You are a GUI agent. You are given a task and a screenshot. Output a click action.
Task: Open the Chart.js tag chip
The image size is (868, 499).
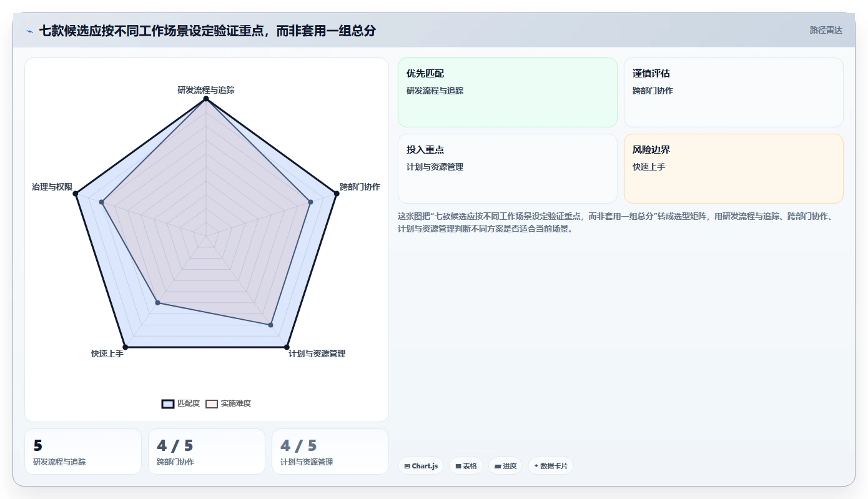(x=421, y=466)
